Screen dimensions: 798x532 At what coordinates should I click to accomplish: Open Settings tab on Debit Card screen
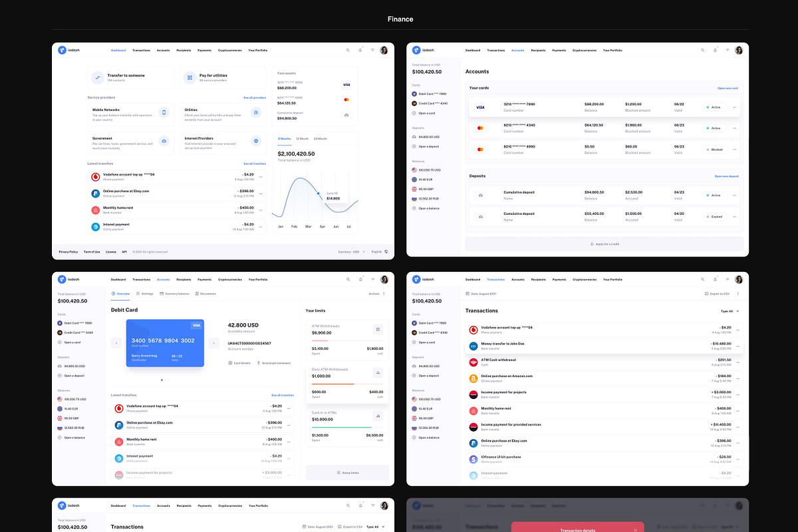point(145,293)
